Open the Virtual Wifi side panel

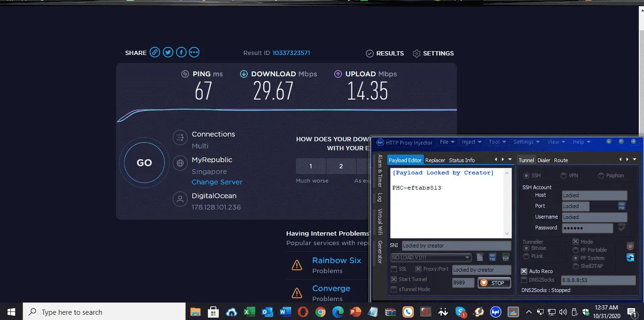pos(380,222)
